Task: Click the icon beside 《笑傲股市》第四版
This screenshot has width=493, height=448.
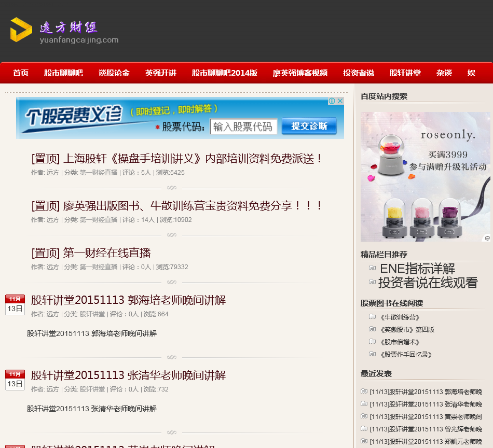Action: pos(372,329)
